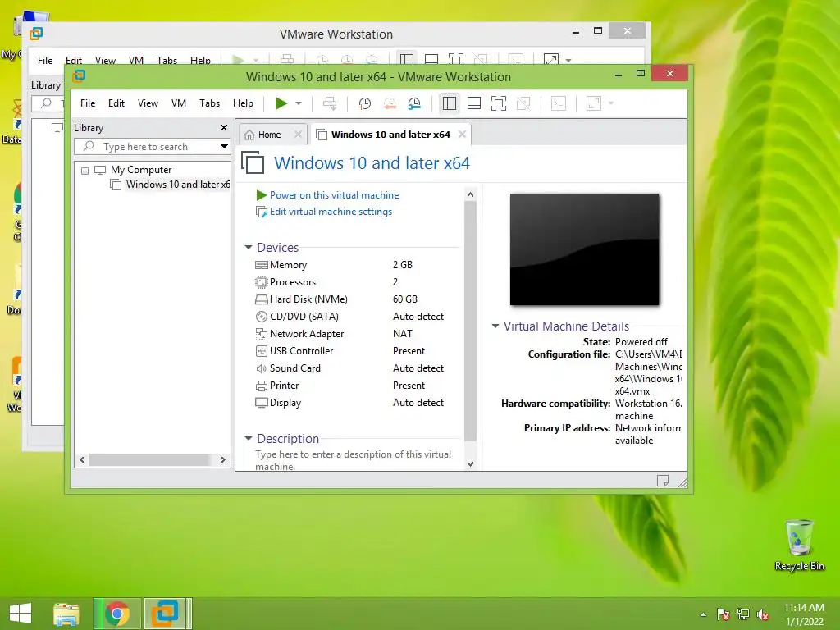Click the virtual machine screen thumbnail

coord(584,249)
